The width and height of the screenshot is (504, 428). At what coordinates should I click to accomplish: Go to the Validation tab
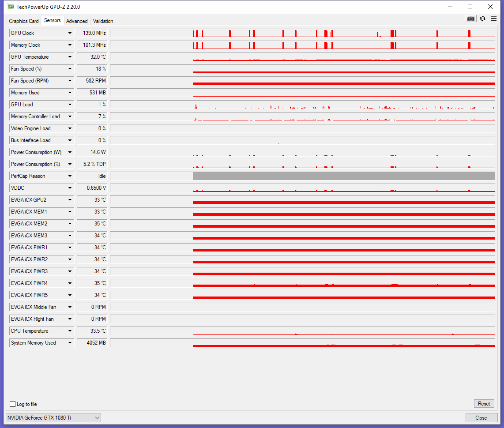coord(103,21)
